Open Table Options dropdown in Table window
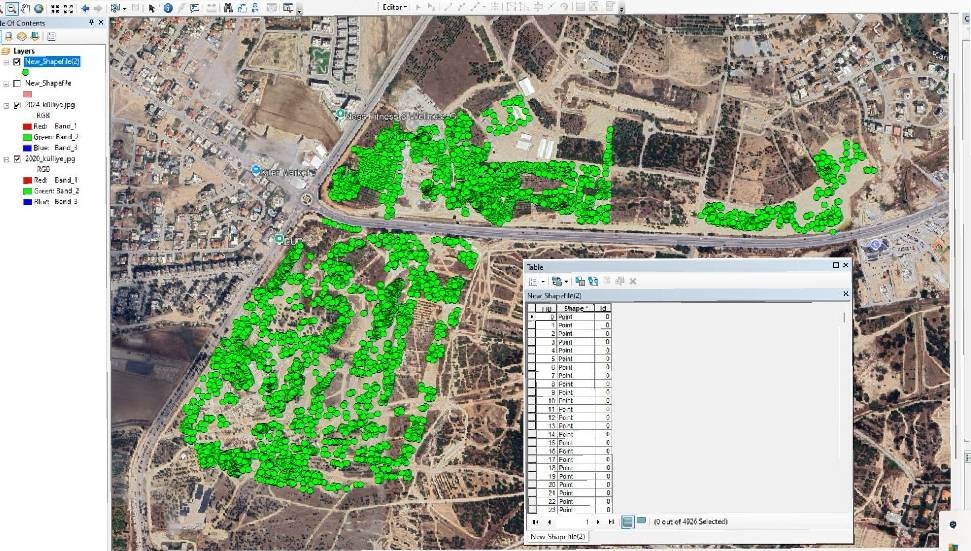971x551 pixels. point(536,282)
